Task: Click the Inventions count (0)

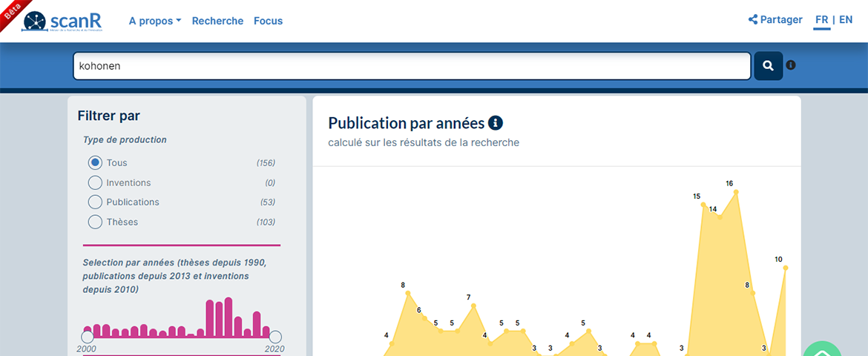Action: click(x=270, y=182)
